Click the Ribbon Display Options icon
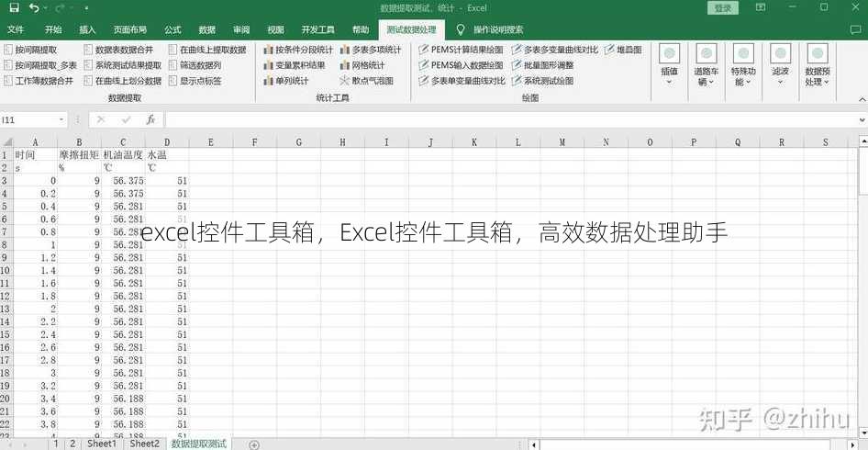This screenshot has height=450, width=868. (762, 7)
